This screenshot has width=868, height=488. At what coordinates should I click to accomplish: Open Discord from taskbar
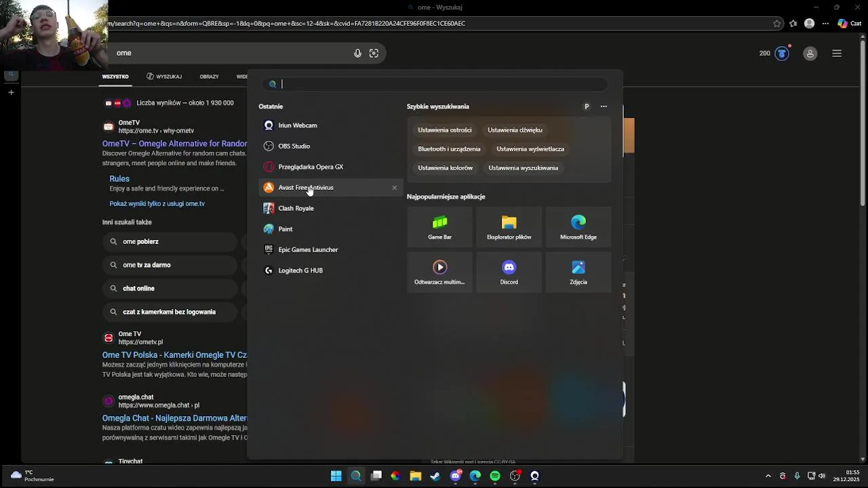point(456,476)
